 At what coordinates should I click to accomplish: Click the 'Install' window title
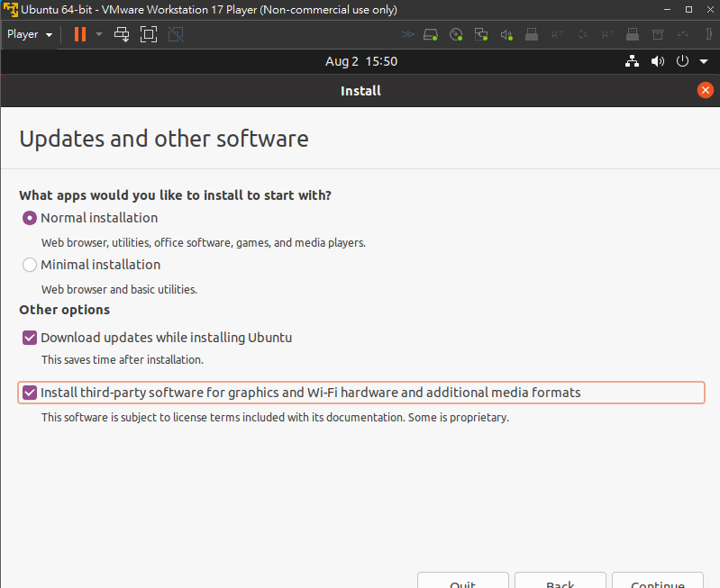360,91
